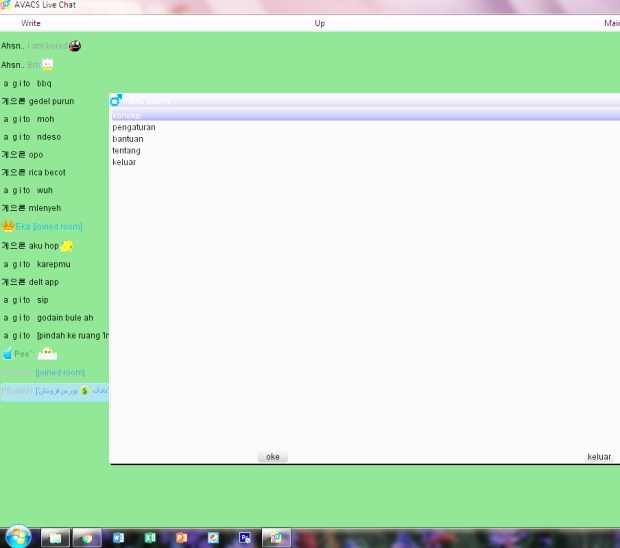Click the highlighted PEyMAN message row
Screen dimensions: 620x548
pyautogui.click(x=54, y=390)
